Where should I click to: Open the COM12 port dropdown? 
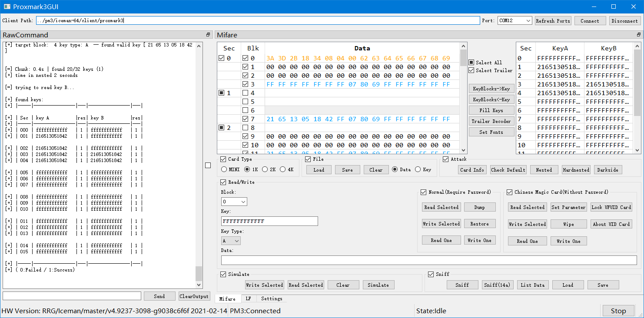click(515, 21)
